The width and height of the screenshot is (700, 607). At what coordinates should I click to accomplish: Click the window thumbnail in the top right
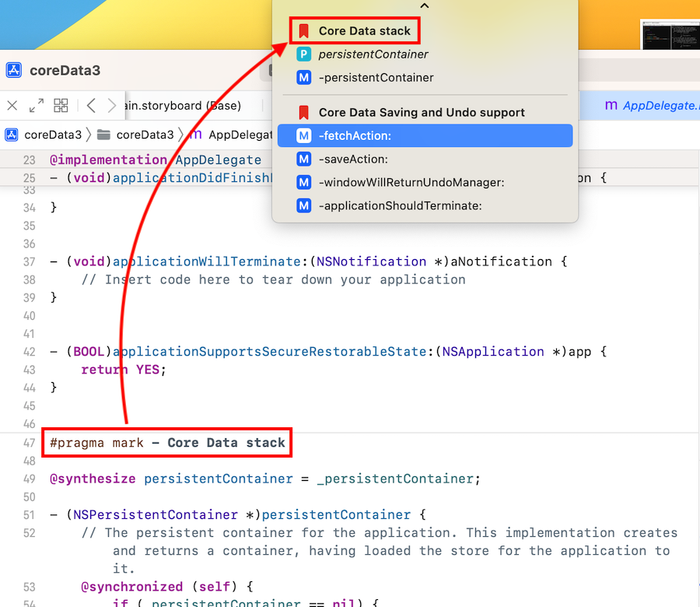coord(670,36)
